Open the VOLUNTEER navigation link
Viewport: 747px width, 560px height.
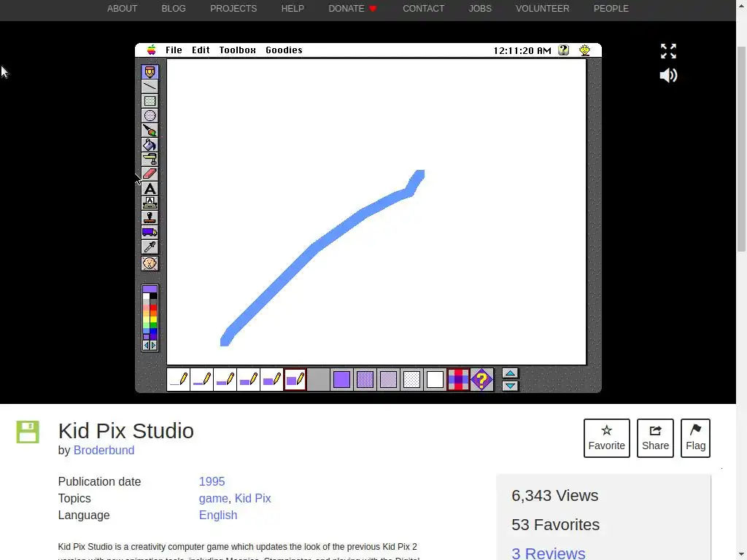pyautogui.click(x=542, y=9)
